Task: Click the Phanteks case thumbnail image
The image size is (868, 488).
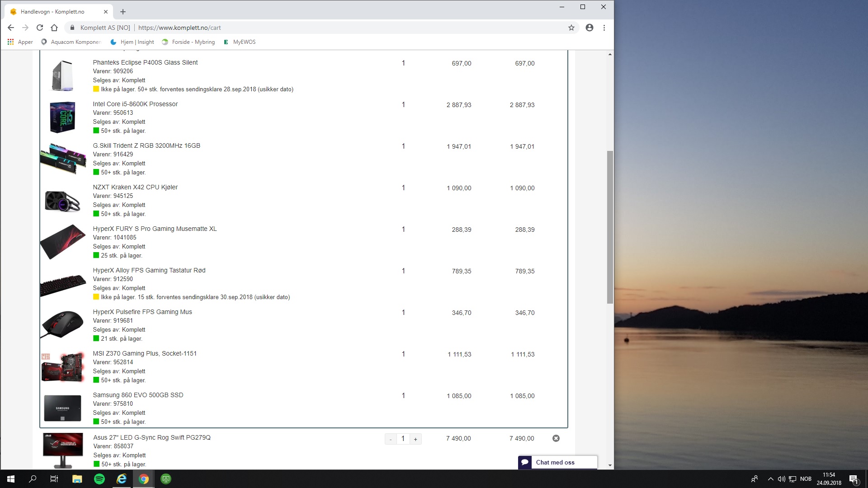Action: click(x=63, y=75)
